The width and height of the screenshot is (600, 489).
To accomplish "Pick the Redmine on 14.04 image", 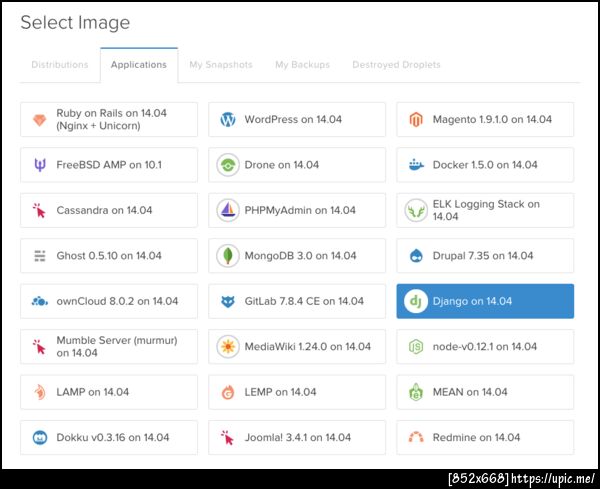I will [x=485, y=437].
